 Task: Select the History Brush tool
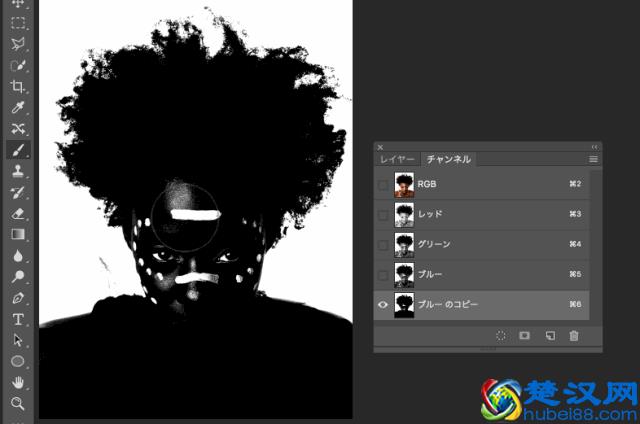pyautogui.click(x=18, y=192)
